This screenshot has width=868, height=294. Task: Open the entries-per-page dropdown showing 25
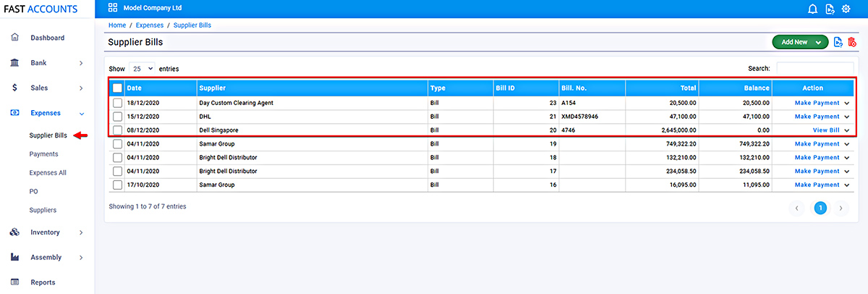142,68
